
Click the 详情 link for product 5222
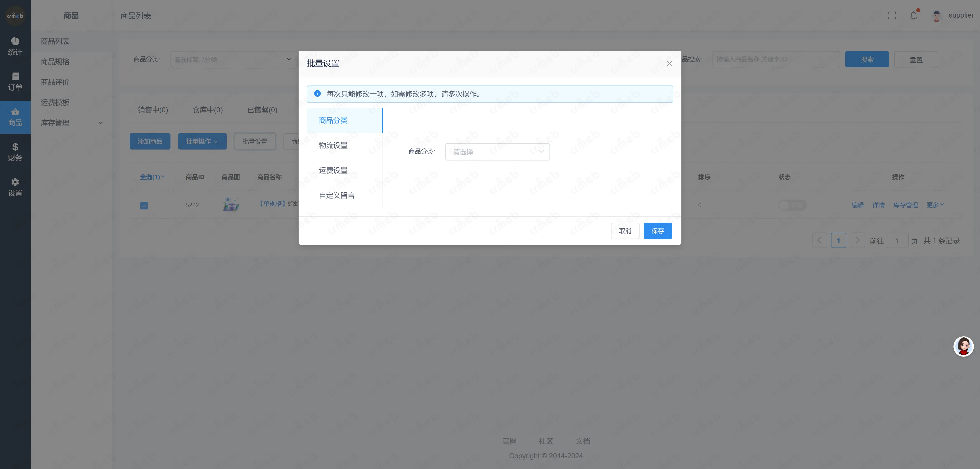pos(878,205)
